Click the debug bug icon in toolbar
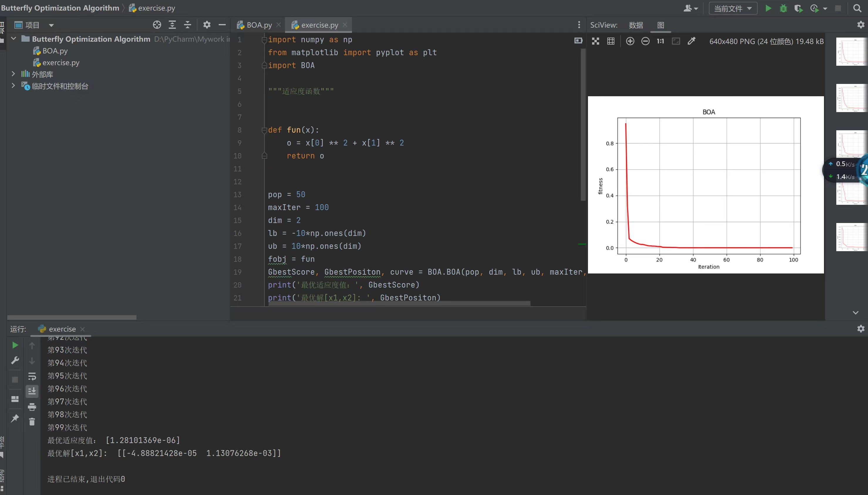This screenshot has height=495, width=868. [x=783, y=9]
